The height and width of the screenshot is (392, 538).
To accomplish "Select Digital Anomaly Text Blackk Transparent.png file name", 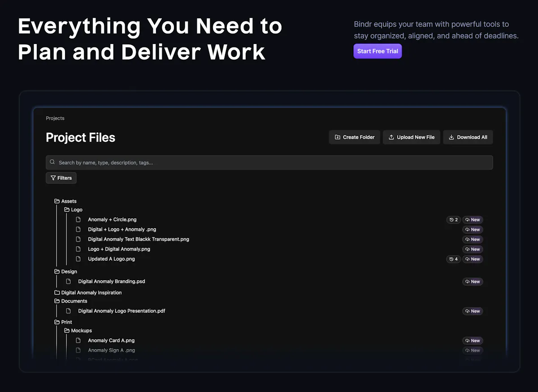I will [139, 240].
